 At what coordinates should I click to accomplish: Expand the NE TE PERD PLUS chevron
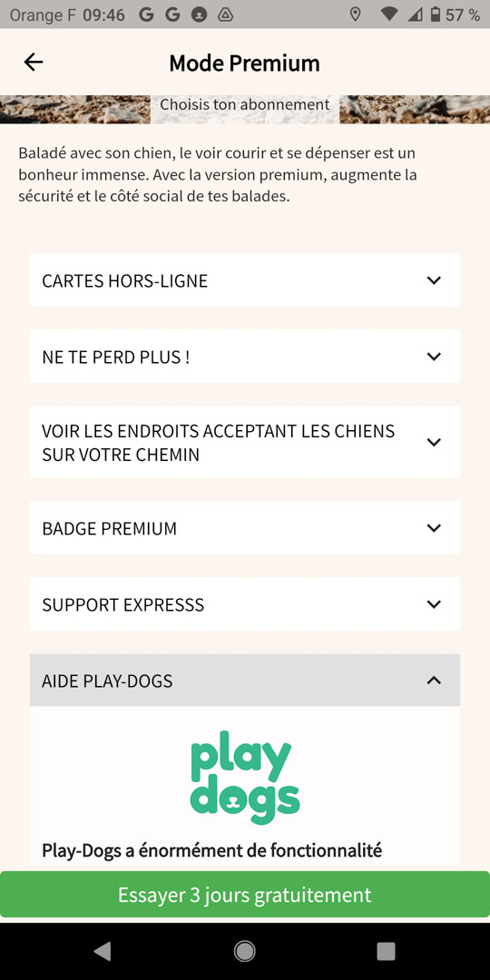tap(434, 357)
